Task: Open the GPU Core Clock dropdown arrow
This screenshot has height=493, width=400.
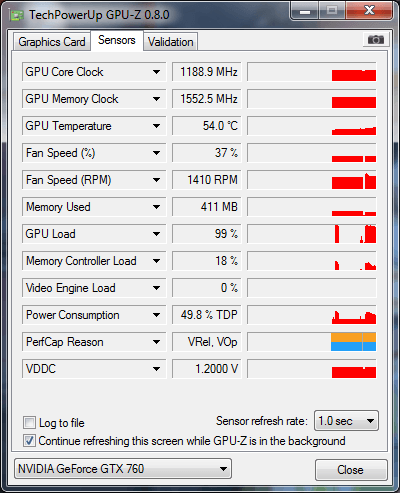Action: point(156,72)
